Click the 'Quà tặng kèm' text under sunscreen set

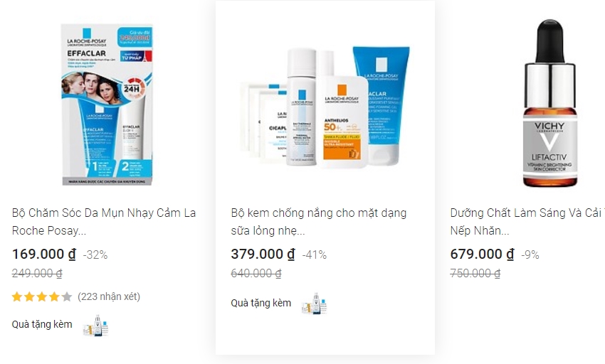261,303
